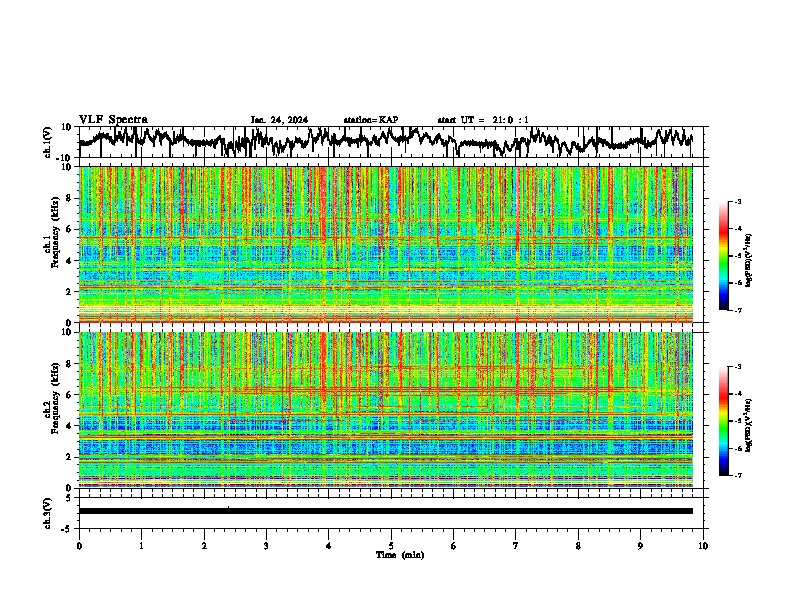Select the "start UT = 21:0 :1" text
This screenshot has height=612, width=792.
click(483, 120)
